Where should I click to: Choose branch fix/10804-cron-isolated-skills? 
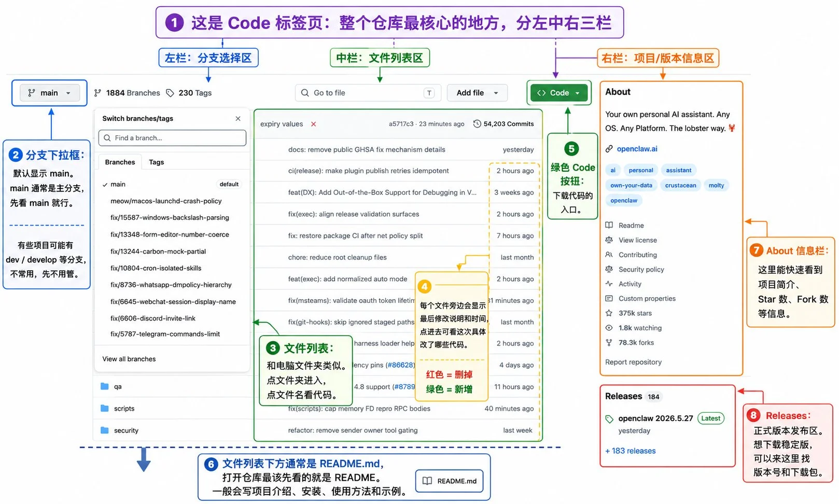[x=156, y=268]
